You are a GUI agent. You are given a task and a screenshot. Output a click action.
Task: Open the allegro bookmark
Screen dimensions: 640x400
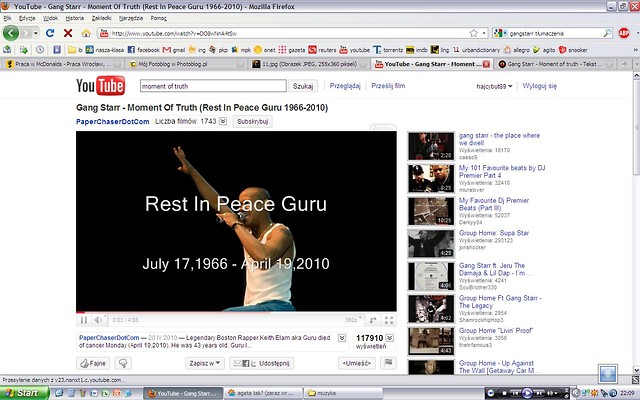(x=516, y=50)
